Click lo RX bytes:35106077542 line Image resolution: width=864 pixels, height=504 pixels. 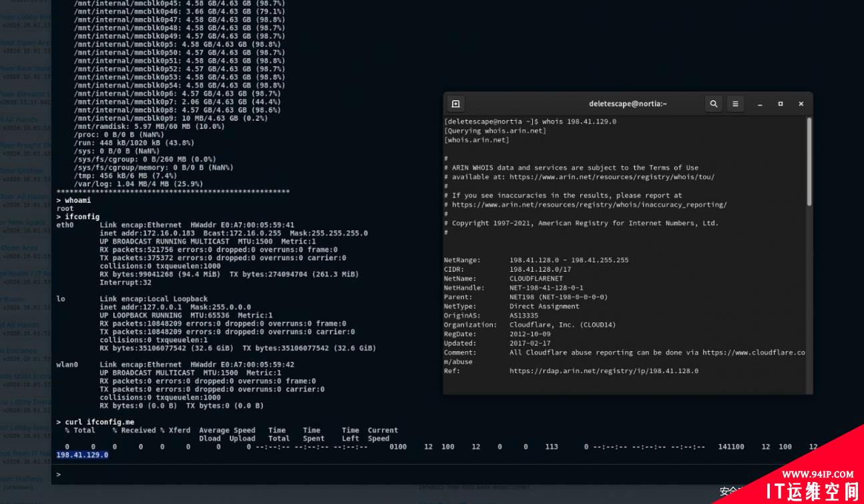(x=238, y=348)
